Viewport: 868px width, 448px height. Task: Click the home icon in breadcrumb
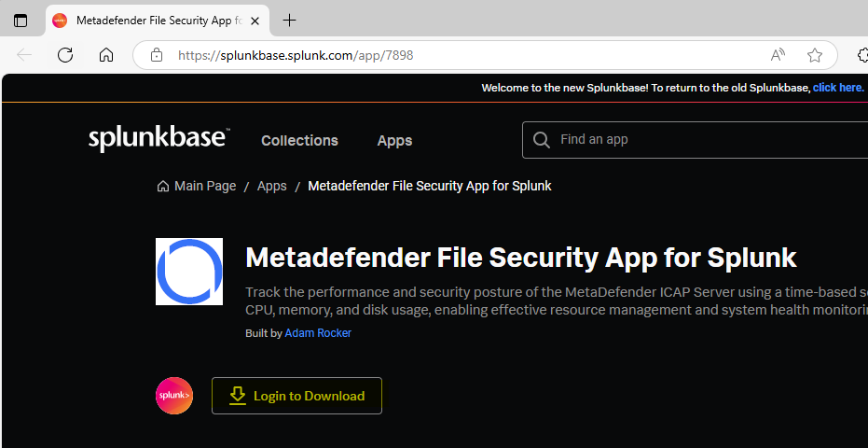click(x=163, y=187)
